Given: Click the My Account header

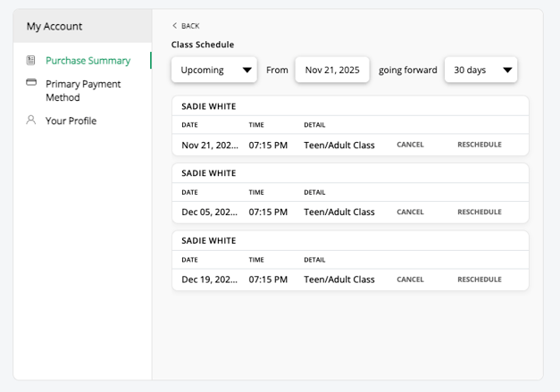Looking at the screenshot, I should (x=54, y=26).
